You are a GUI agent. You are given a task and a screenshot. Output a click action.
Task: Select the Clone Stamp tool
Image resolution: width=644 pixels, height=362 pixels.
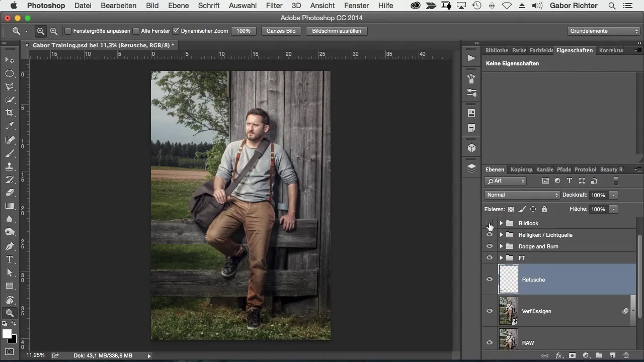click(x=10, y=166)
